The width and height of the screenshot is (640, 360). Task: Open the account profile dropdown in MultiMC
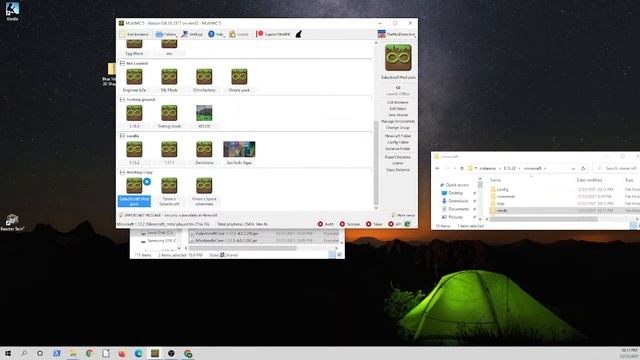click(x=396, y=34)
